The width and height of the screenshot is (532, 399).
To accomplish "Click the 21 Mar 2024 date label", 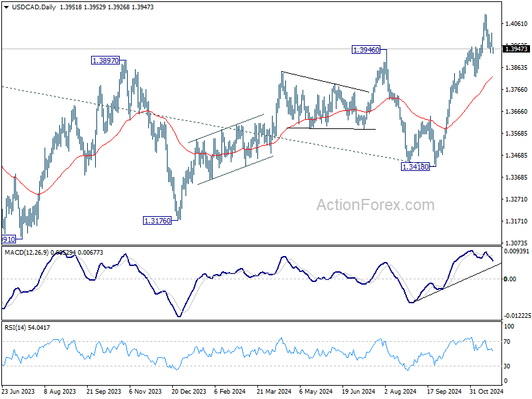I will pos(274,391).
